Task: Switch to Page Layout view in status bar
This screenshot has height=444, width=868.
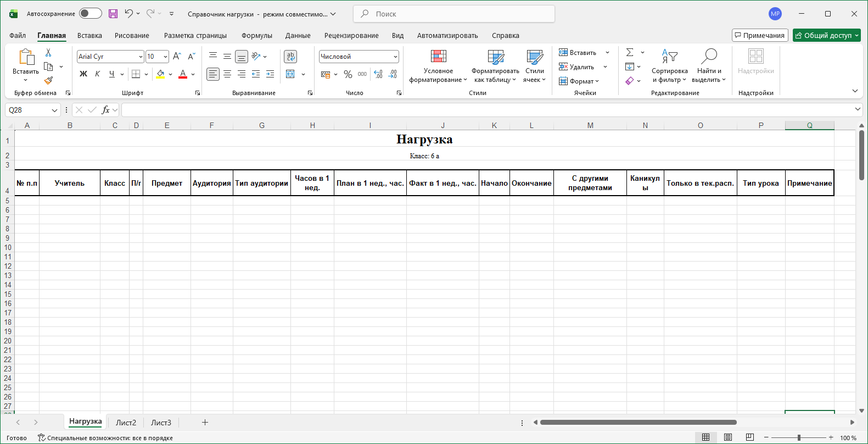Action: tap(728, 437)
